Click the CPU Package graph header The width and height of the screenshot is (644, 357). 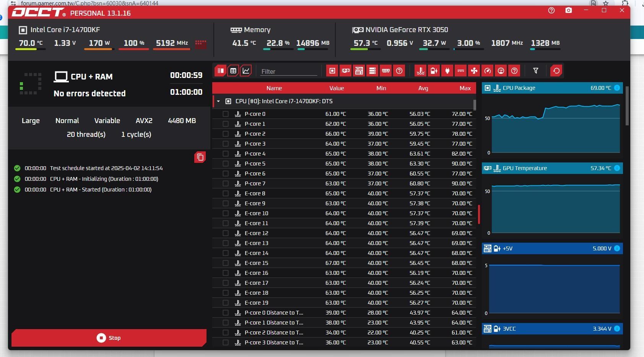point(552,88)
